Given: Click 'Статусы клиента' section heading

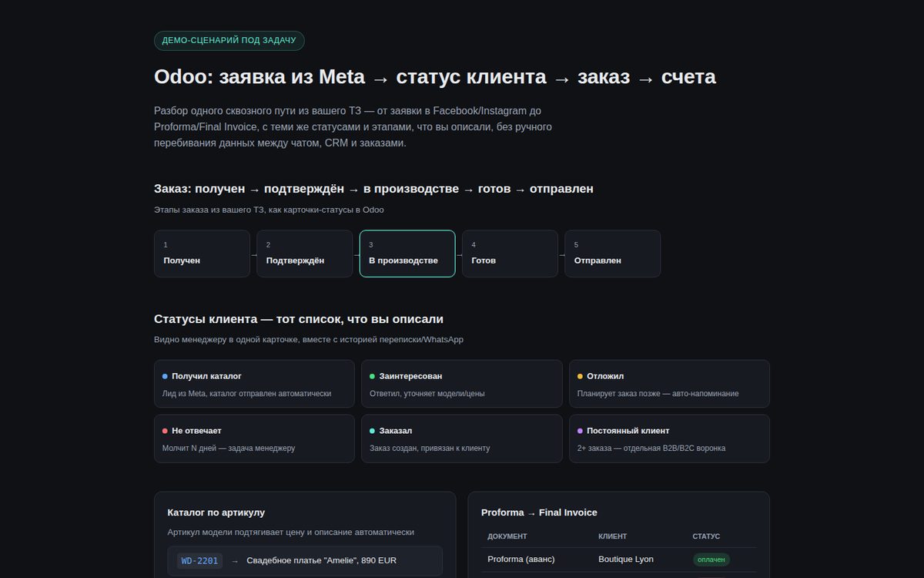Looking at the screenshot, I should coord(299,319).
